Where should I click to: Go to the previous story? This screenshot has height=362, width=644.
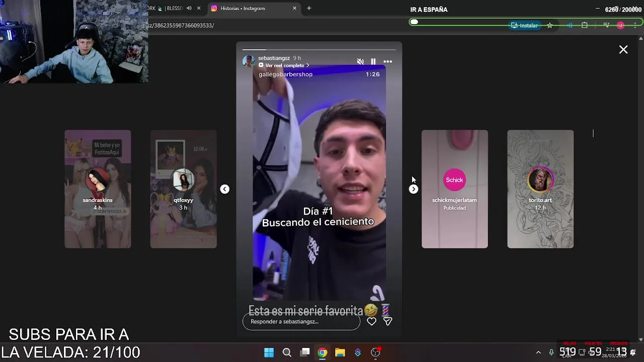(x=224, y=189)
